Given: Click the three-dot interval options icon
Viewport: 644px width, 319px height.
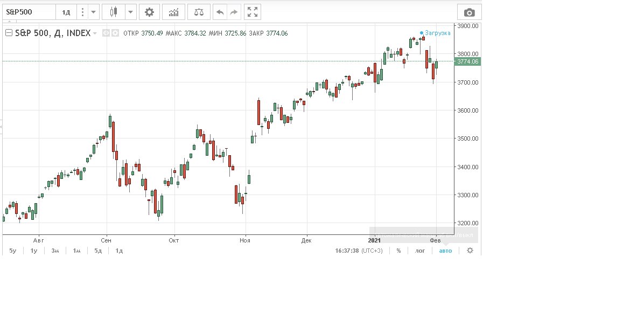Looking at the screenshot, I should [x=82, y=12].
